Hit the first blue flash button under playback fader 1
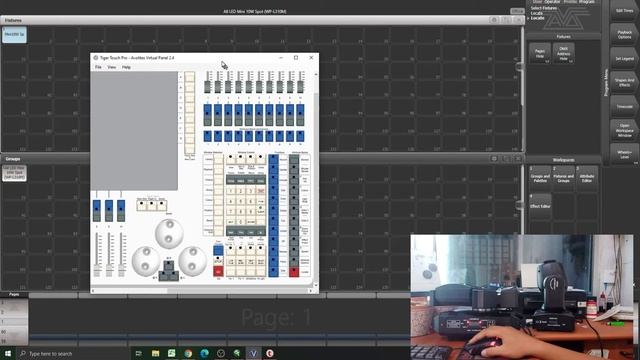This screenshot has height=360, width=640. [207, 115]
